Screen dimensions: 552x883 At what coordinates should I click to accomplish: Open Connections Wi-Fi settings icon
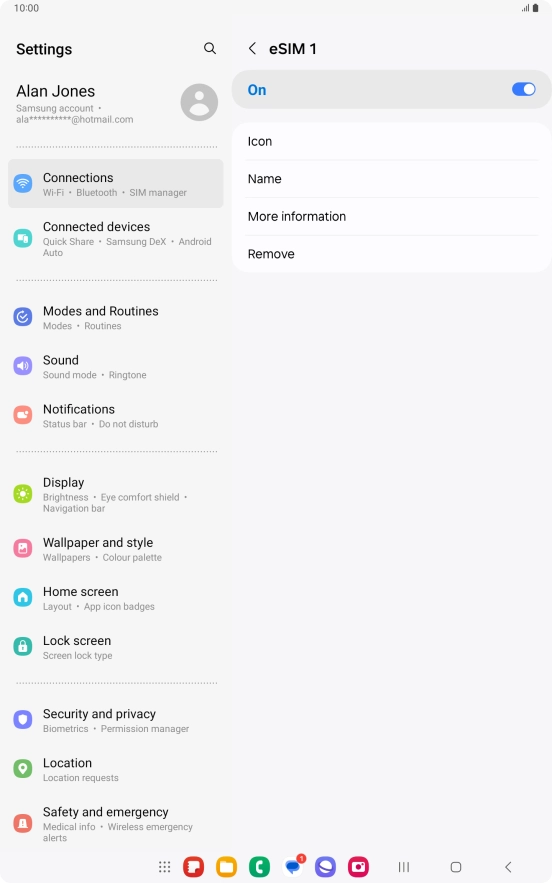[23, 183]
